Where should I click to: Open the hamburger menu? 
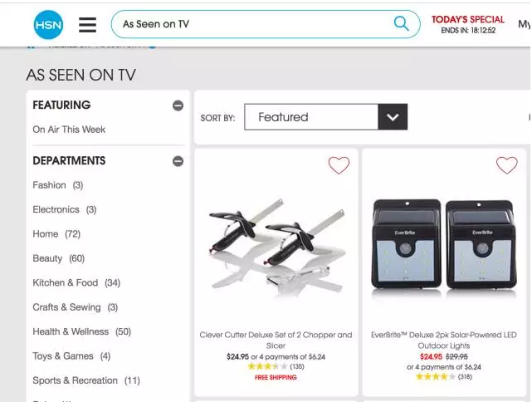(x=87, y=25)
